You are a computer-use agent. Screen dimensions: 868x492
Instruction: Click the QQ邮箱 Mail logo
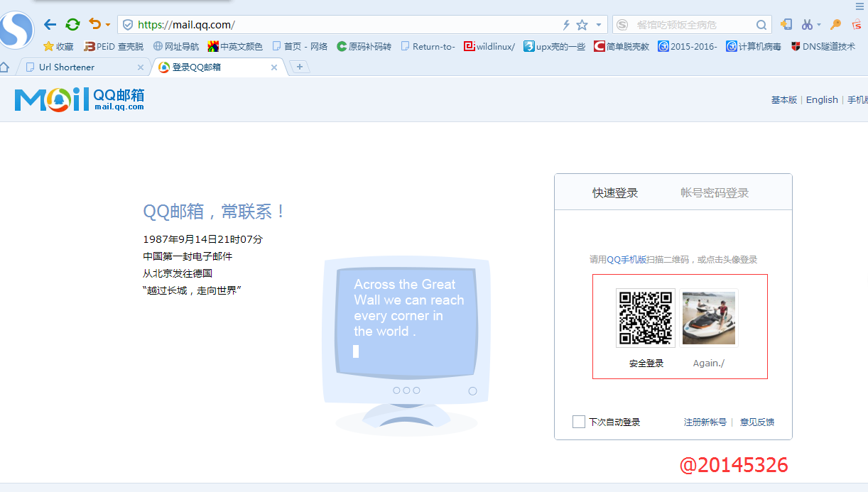point(80,99)
